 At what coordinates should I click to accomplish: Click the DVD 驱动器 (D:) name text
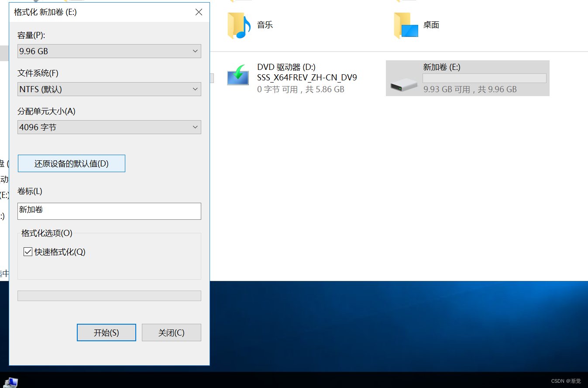[286, 67]
